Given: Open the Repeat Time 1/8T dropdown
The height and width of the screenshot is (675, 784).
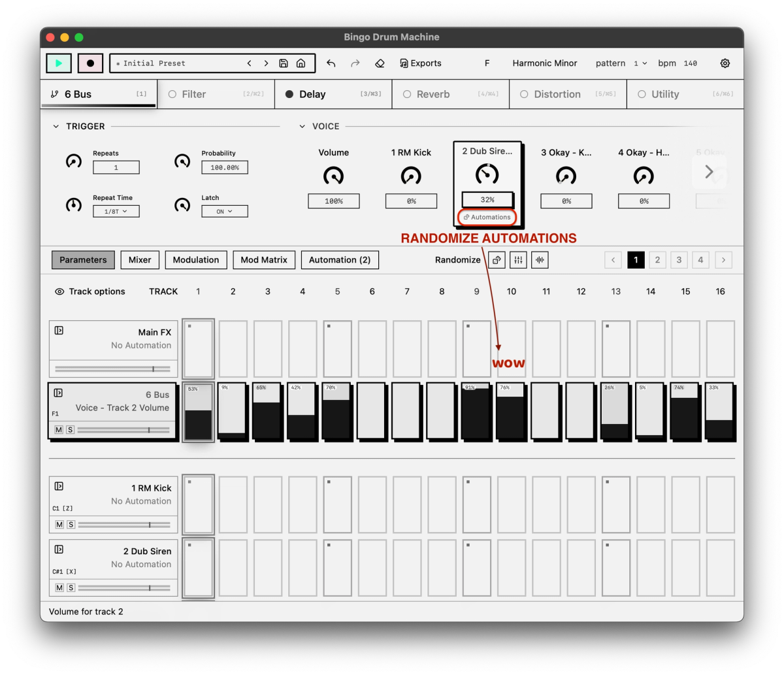Looking at the screenshot, I should coord(116,210).
